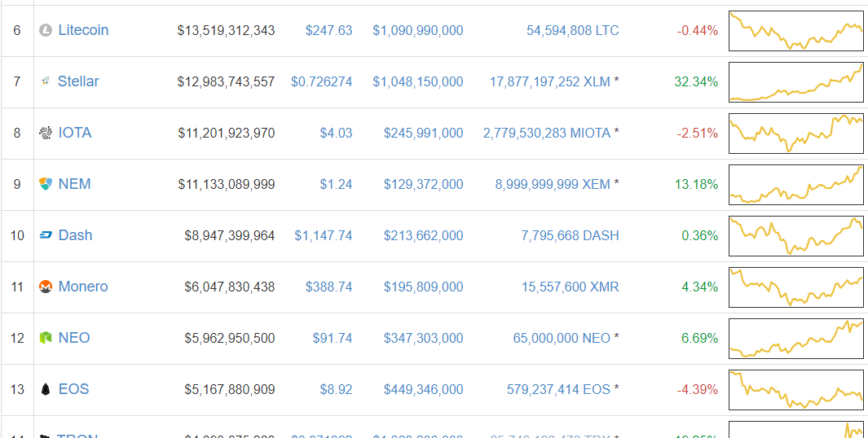868x438 pixels.
Task: View Stellar 7-day price chart
Action: point(796,82)
